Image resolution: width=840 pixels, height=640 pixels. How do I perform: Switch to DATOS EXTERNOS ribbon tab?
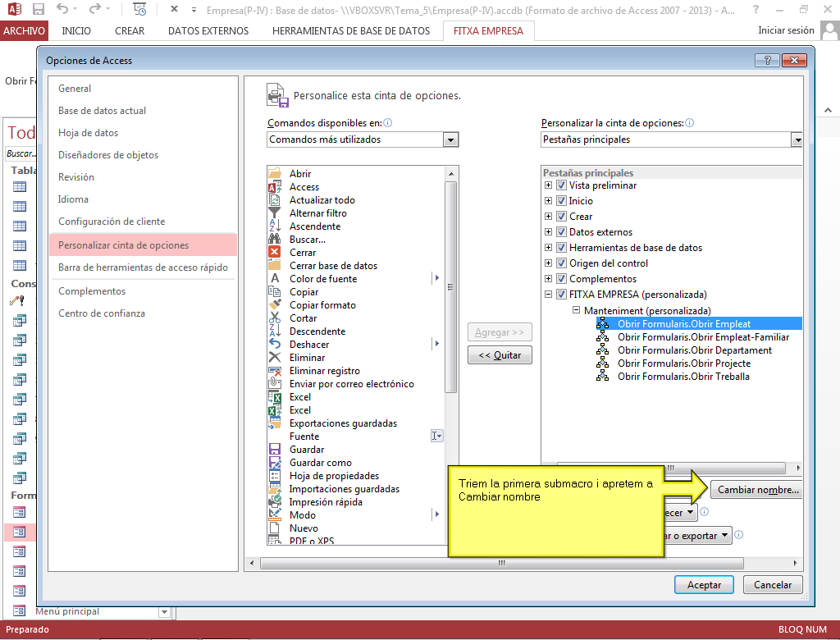pyautogui.click(x=208, y=30)
